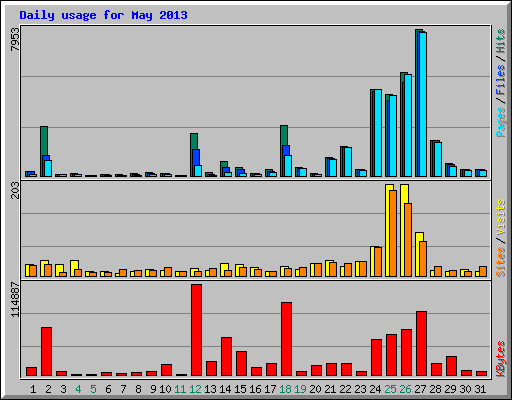The width and height of the screenshot is (512, 400).
Task: Click the red 'KBytes' legend label
Action: [500, 359]
